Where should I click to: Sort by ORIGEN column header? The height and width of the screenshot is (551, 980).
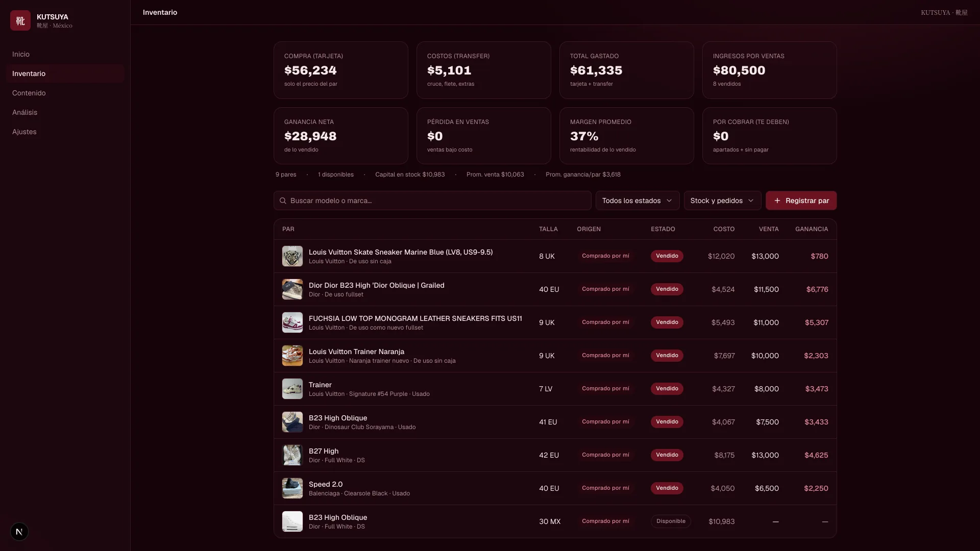pos(589,229)
